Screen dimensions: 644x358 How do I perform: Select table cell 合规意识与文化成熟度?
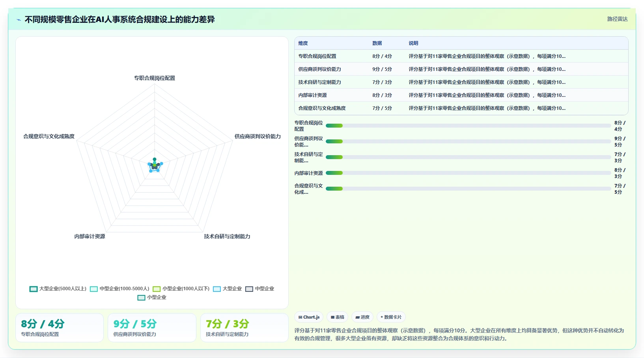(322, 108)
